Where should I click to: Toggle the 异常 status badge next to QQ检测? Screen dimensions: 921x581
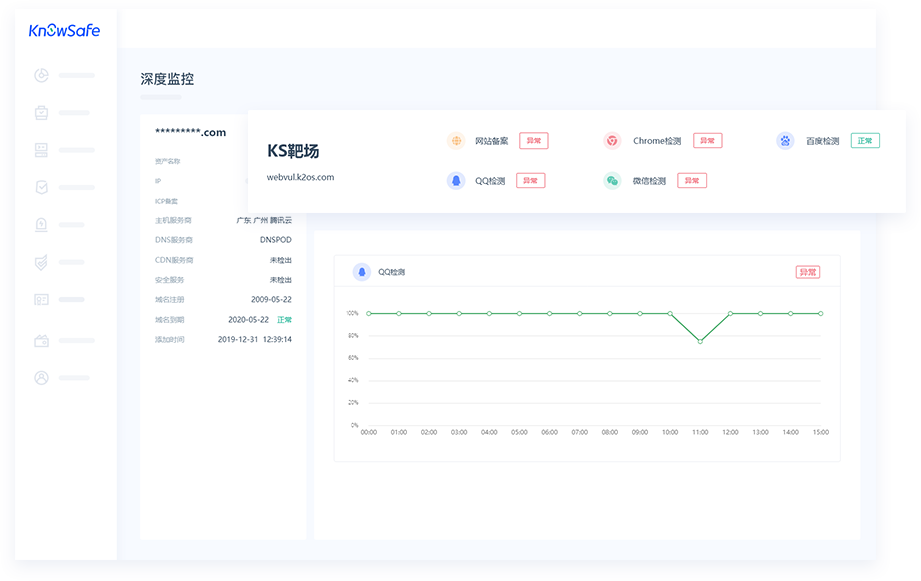click(x=530, y=180)
